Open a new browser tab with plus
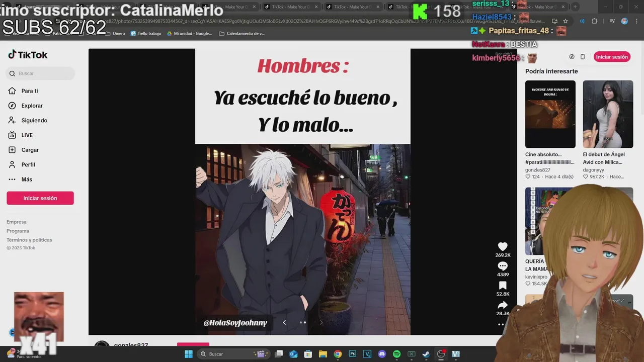Viewport: 644px width, 362px height. (x=575, y=7)
